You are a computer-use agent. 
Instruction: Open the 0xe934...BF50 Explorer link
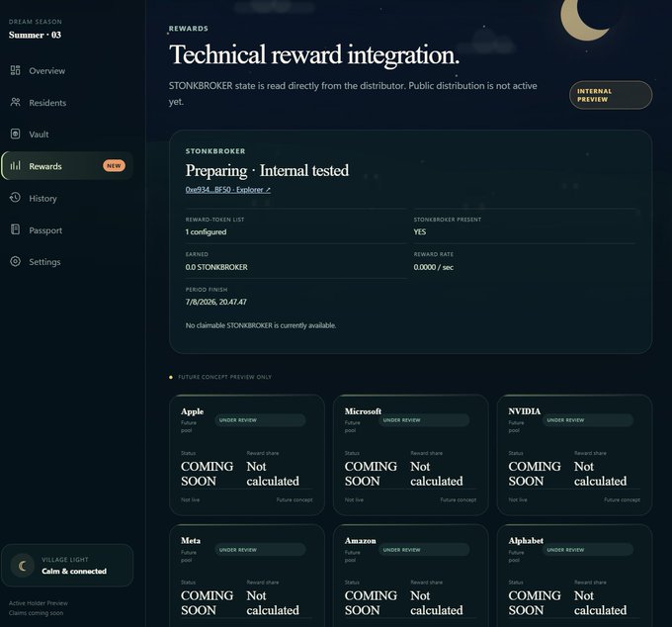pyautogui.click(x=228, y=190)
